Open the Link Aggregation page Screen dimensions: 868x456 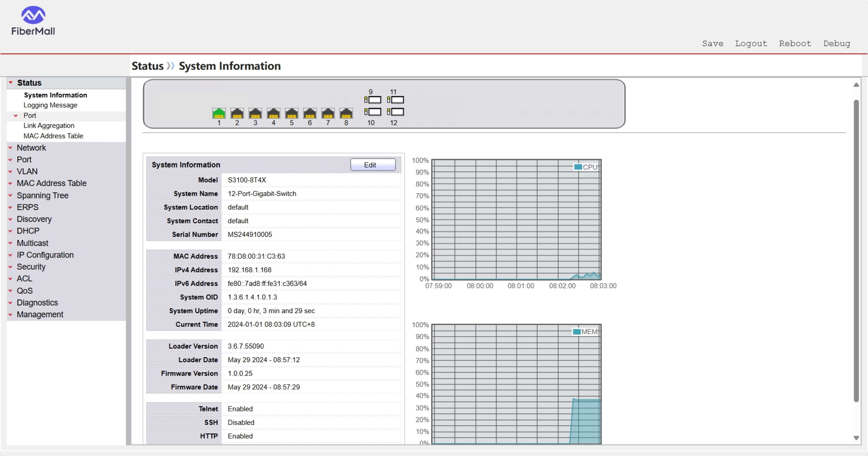click(49, 126)
